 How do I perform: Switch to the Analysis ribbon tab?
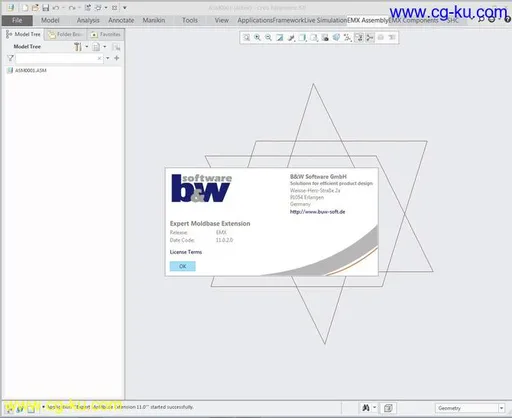[x=88, y=20]
